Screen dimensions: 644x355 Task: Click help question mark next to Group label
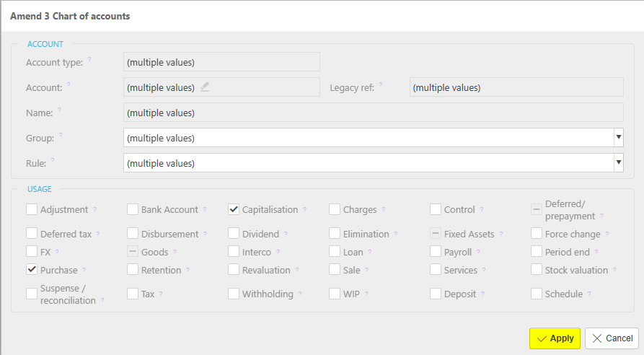(61, 135)
